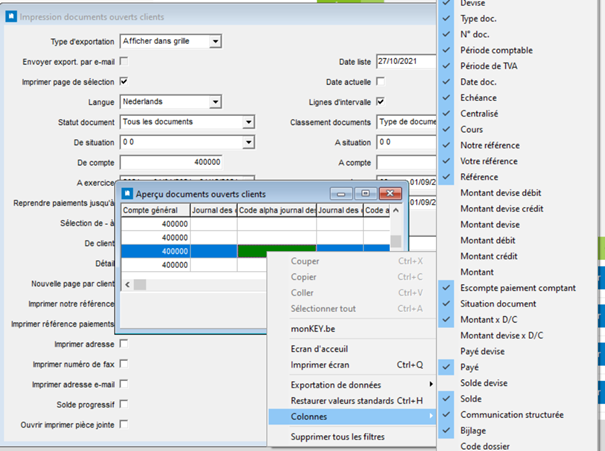The width and height of the screenshot is (605, 451).
Task: Maximize the Aperçu documents ouverts clients window
Action: point(365,194)
